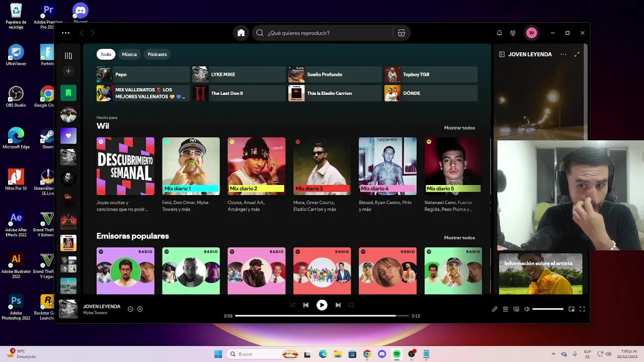Toggle shuffle playback
This screenshot has height=362, width=644.
point(292,305)
